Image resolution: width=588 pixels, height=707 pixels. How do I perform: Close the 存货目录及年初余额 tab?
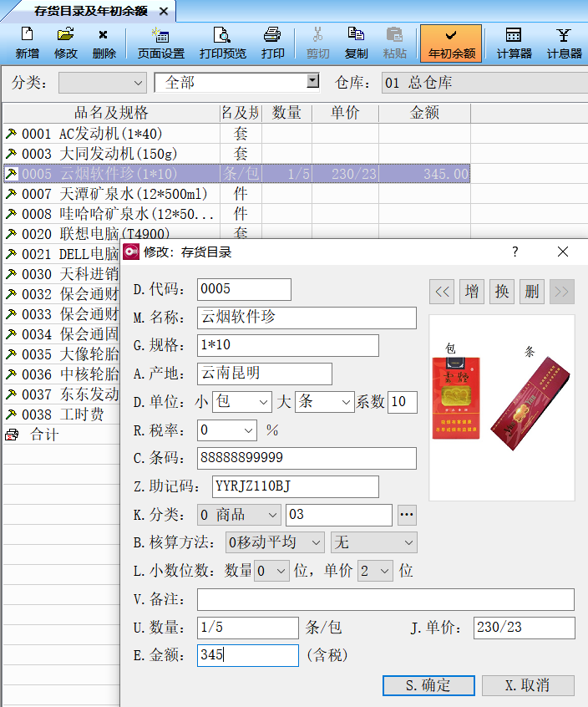point(164,11)
